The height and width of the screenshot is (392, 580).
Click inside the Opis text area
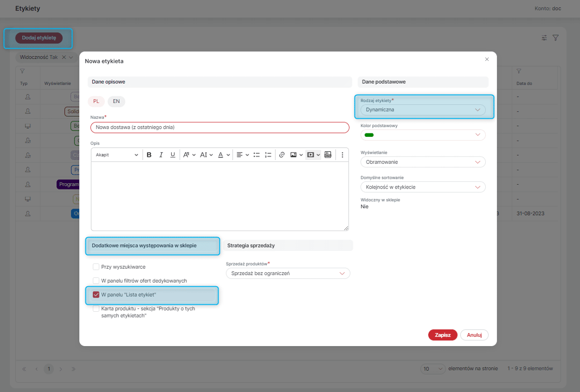219,196
